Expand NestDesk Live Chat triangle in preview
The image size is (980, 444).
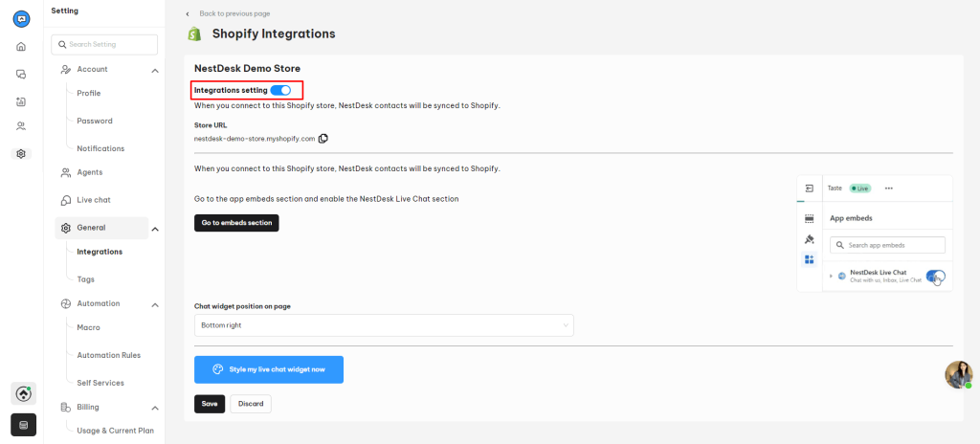point(831,276)
